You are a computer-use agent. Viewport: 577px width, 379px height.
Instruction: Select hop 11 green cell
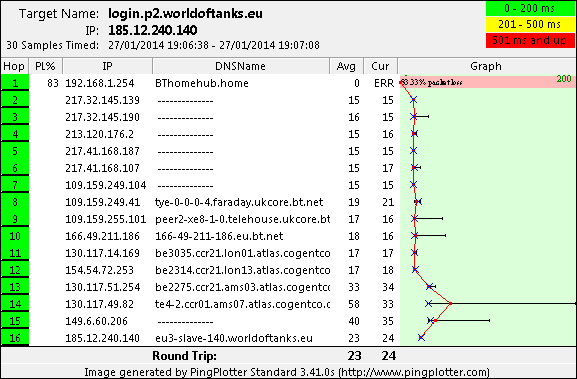click(x=15, y=253)
